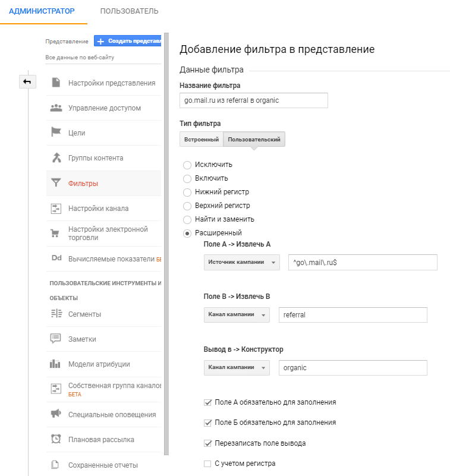Click the attribution models bar chart icon
Viewport: 450px width, 476px height.
click(x=55, y=363)
